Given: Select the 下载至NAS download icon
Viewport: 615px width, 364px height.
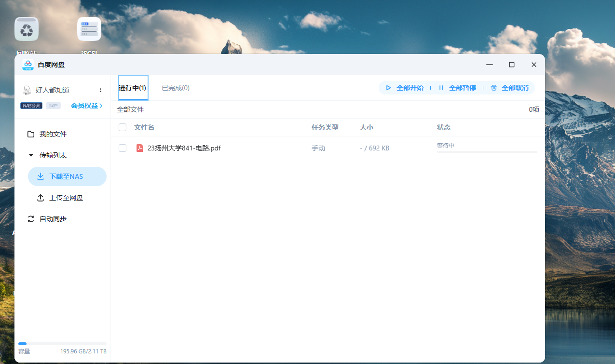Looking at the screenshot, I should [40, 176].
